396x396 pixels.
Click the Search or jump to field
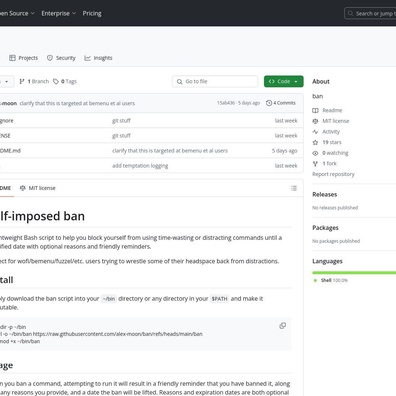click(370, 13)
